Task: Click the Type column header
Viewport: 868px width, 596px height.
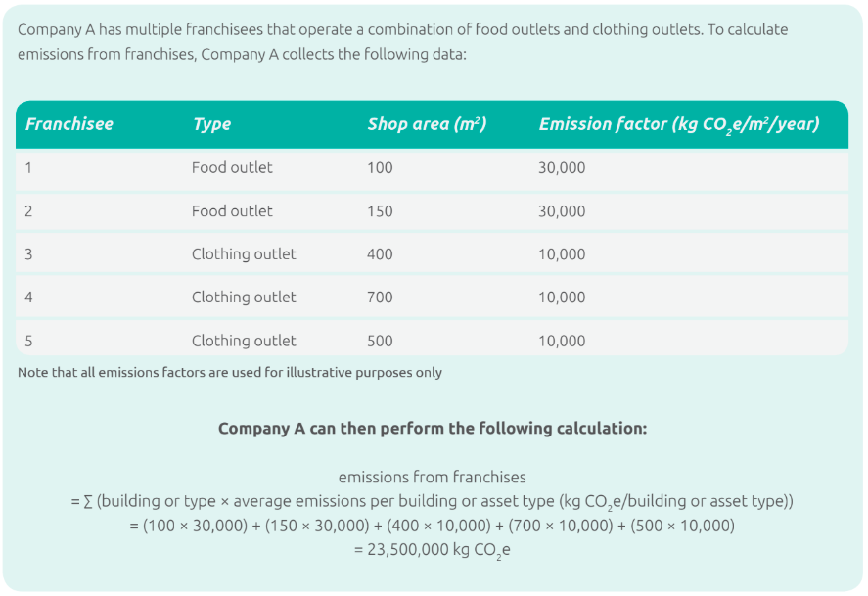Action: (212, 124)
